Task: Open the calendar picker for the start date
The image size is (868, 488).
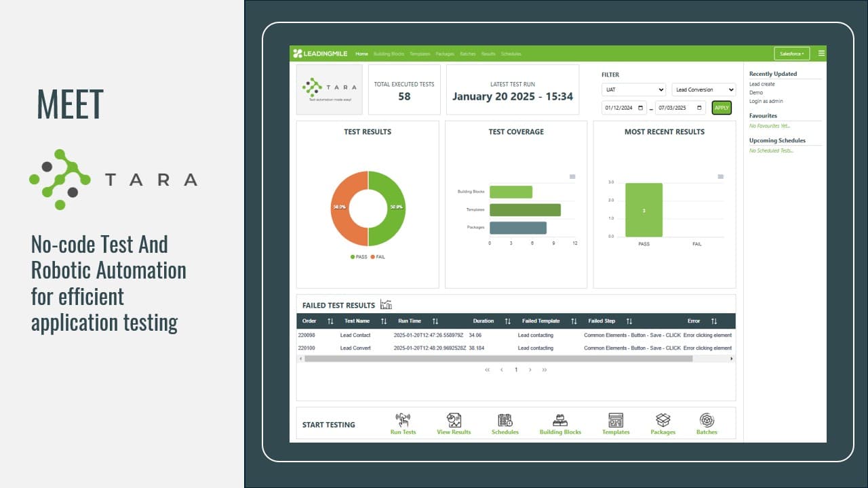Action: [x=642, y=108]
